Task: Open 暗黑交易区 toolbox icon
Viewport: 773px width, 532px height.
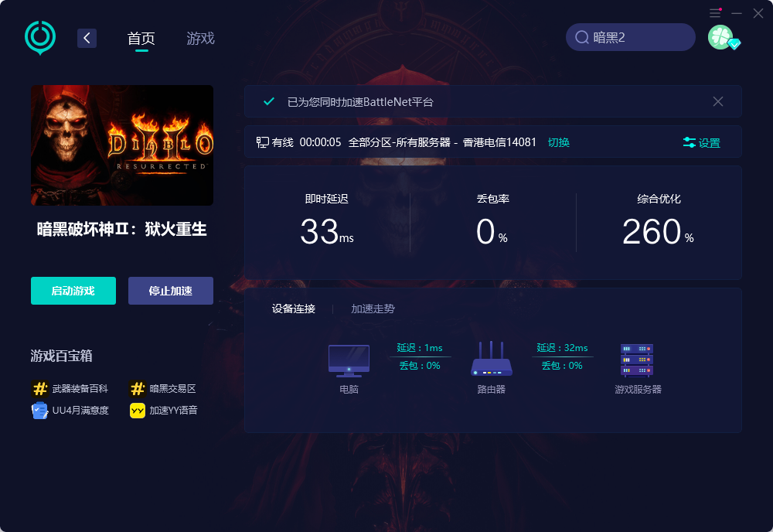Action: (x=138, y=388)
